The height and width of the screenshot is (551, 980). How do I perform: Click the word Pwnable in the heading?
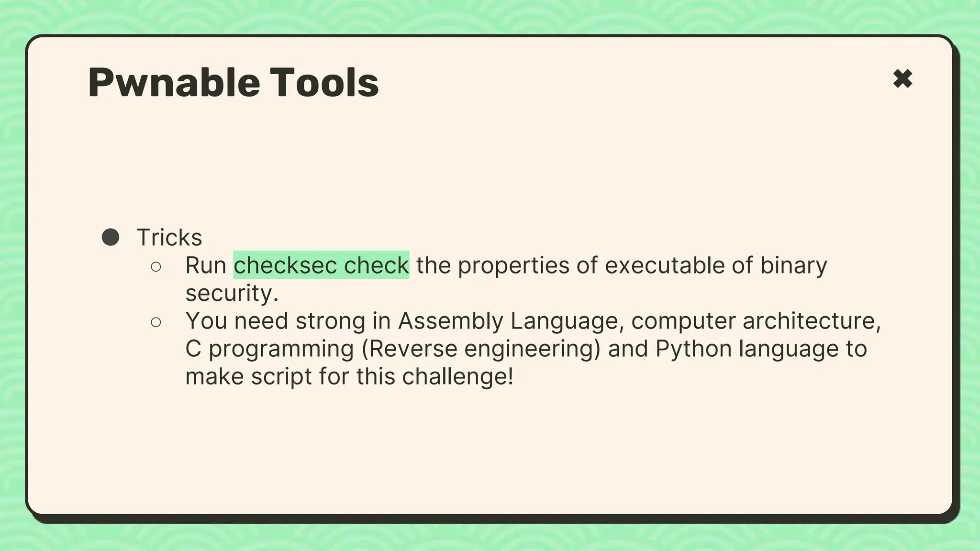click(174, 83)
